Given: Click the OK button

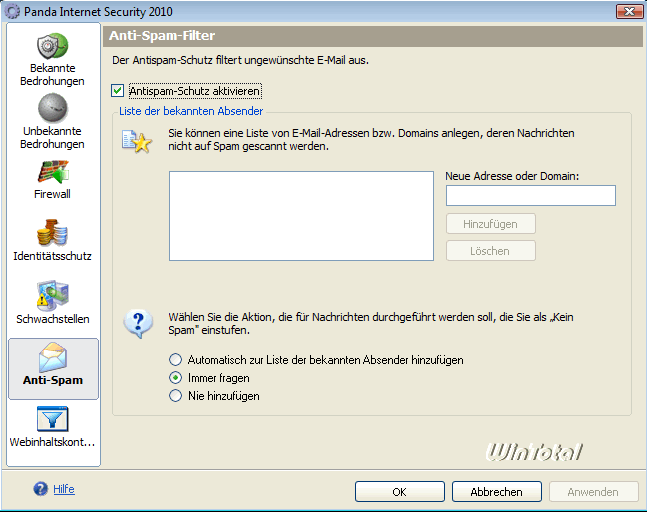Looking at the screenshot, I should (x=400, y=492).
